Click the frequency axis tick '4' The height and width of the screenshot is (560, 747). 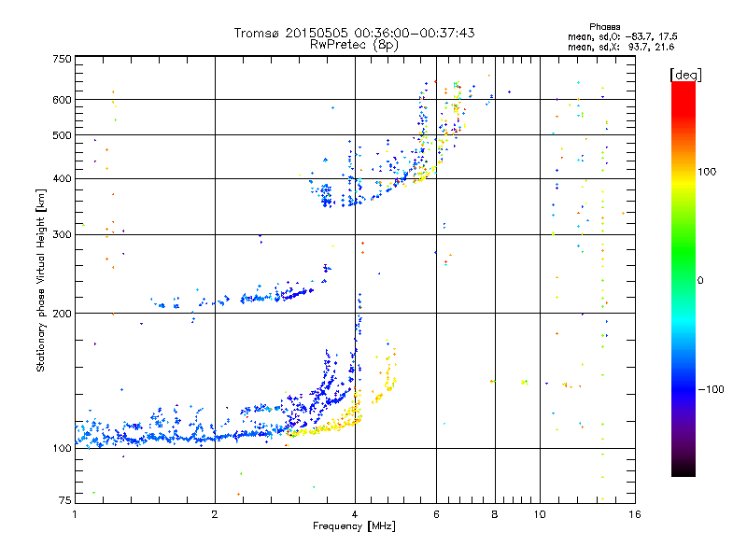coord(355,514)
